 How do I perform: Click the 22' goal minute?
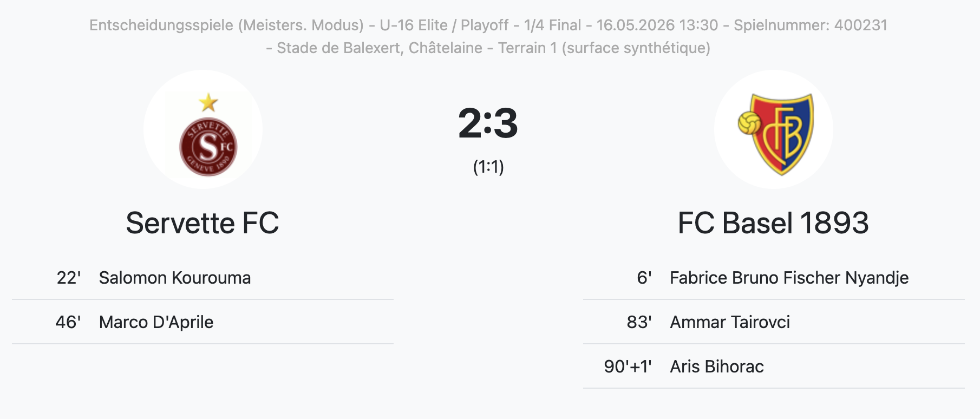pyautogui.click(x=69, y=278)
